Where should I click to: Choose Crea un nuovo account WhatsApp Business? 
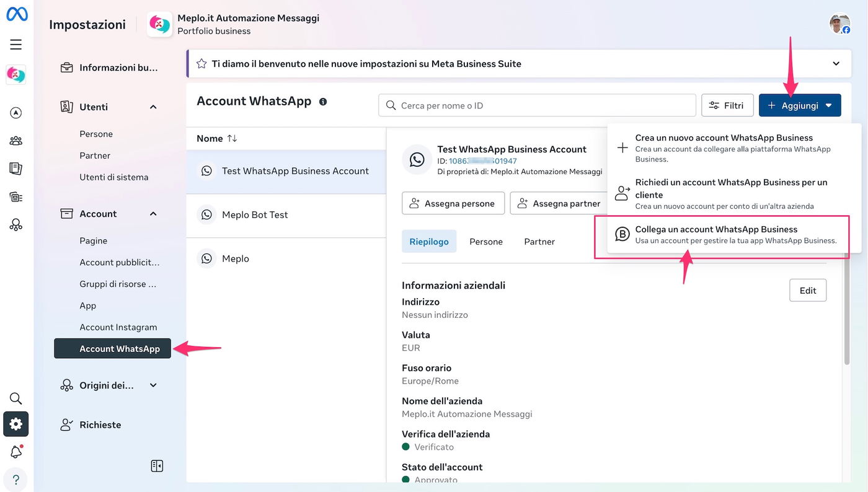coord(724,147)
